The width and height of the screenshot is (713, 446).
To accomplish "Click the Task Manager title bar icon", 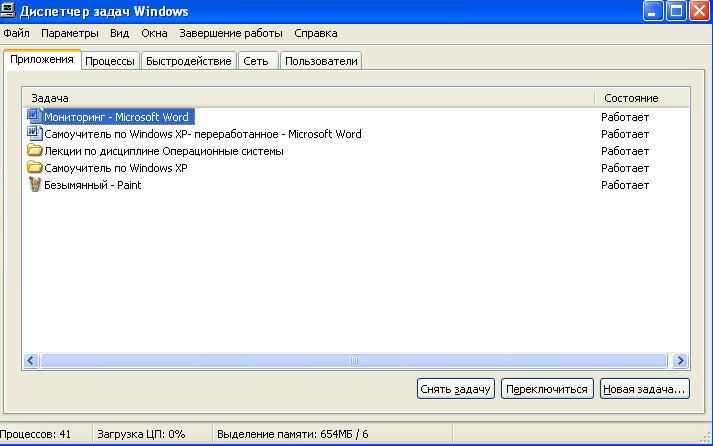I will (x=8, y=10).
